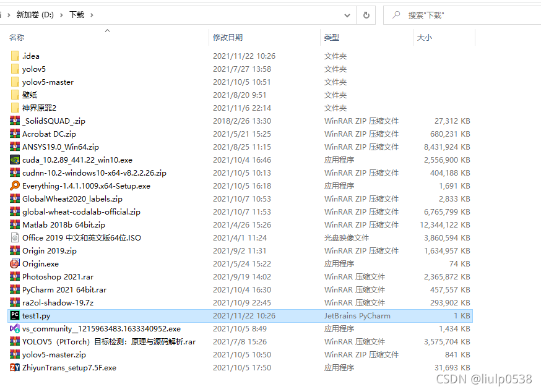Expand chevron after 新加卷 (D:) breadcrumb
The width and height of the screenshot is (541, 392).
[x=61, y=15]
